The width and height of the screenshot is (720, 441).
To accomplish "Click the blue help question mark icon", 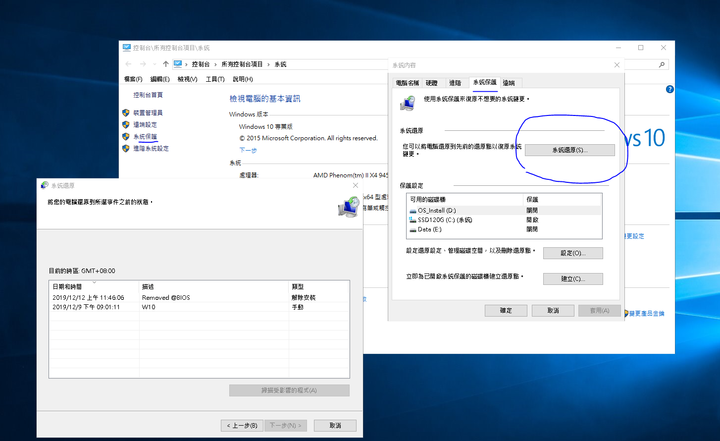I will point(669,89).
